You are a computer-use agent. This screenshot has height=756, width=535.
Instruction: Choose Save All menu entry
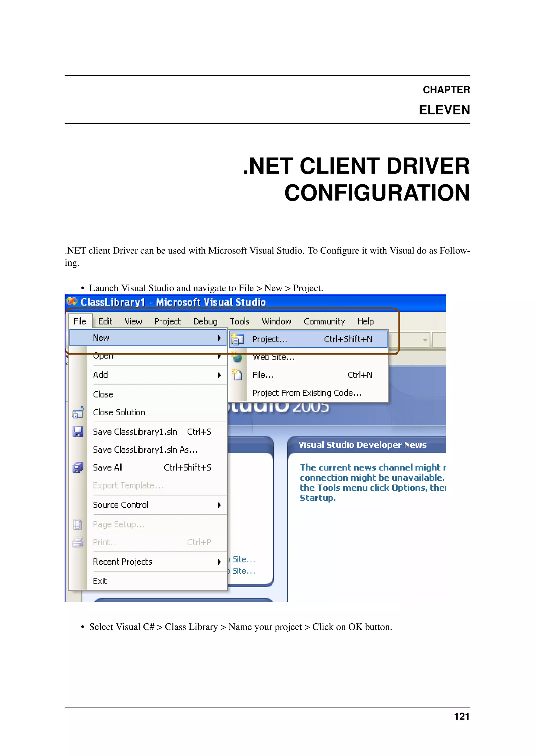148,467
